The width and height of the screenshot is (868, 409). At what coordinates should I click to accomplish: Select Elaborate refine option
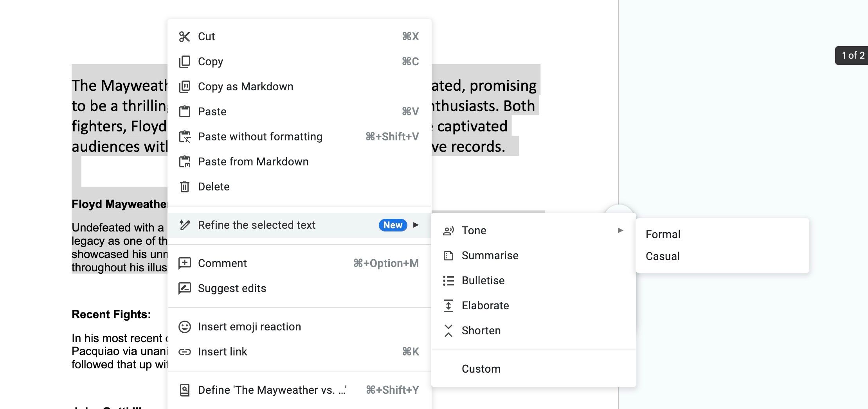(x=534, y=306)
